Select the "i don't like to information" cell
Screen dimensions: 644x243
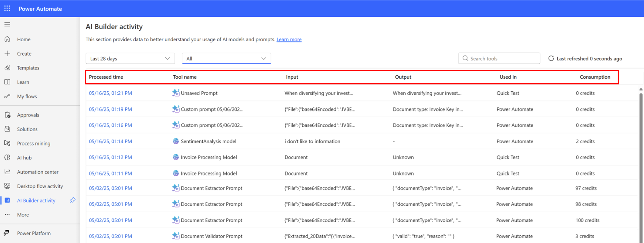pyautogui.click(x=312, y=141)
